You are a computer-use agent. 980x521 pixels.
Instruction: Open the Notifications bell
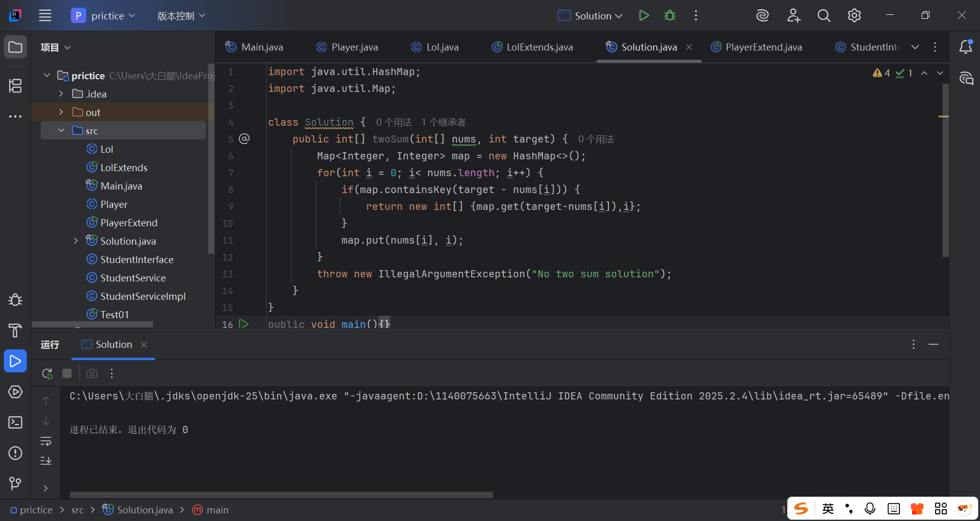[x=966, y=47]
